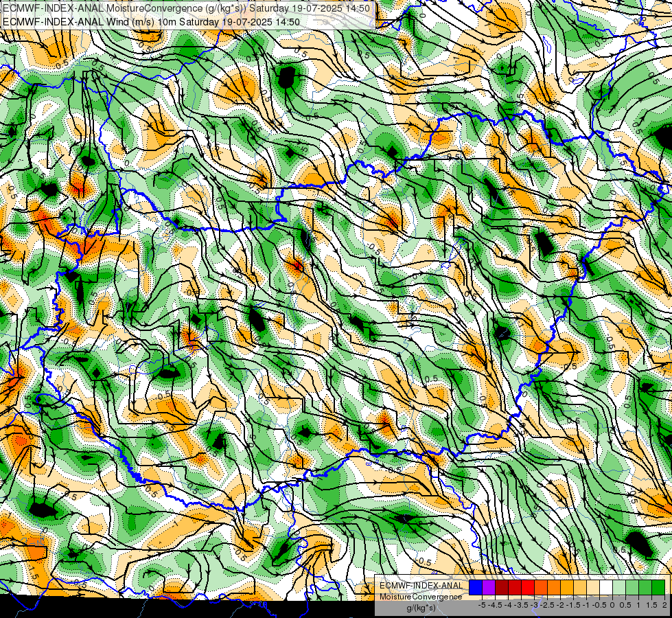
Task: Click the -5 tick label on the legend scale
Action: click(x=482, y=605)
